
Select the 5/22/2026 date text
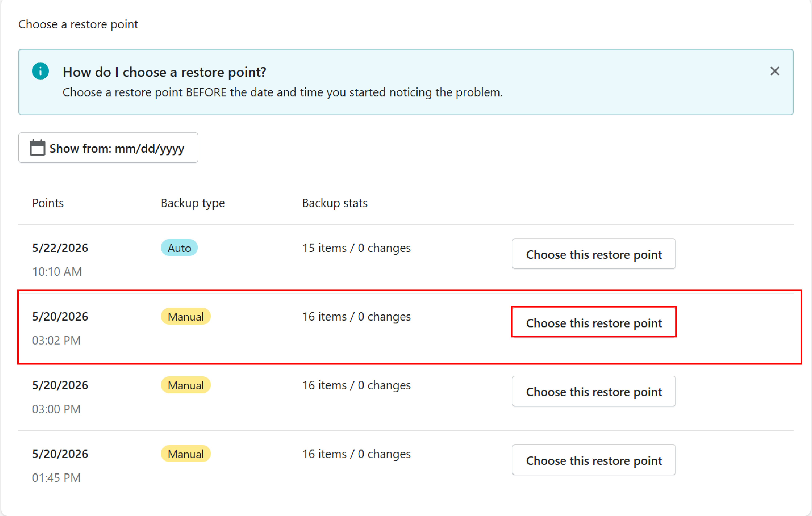click(x=60, y=248)
